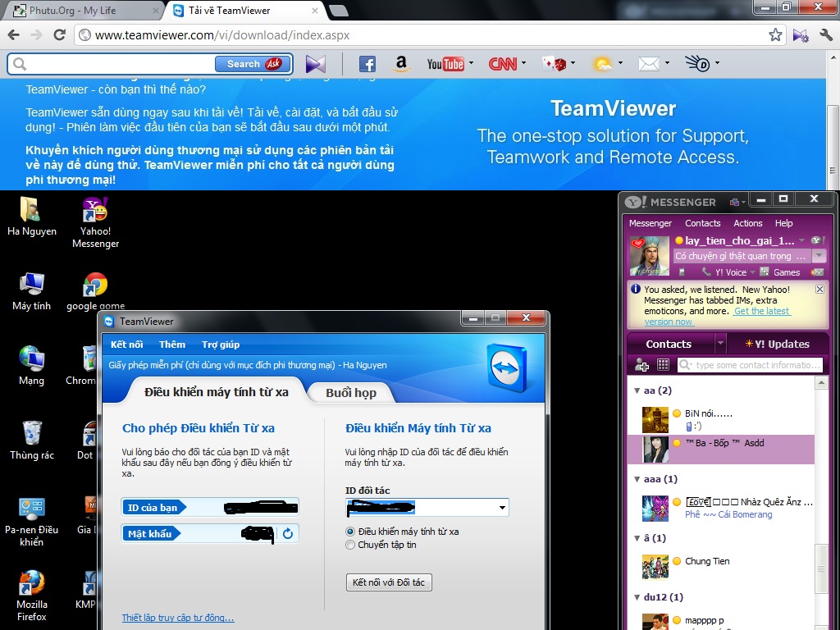
Task: Open Amazon from the Ask toolbar
Action: (x=400, y=64)
